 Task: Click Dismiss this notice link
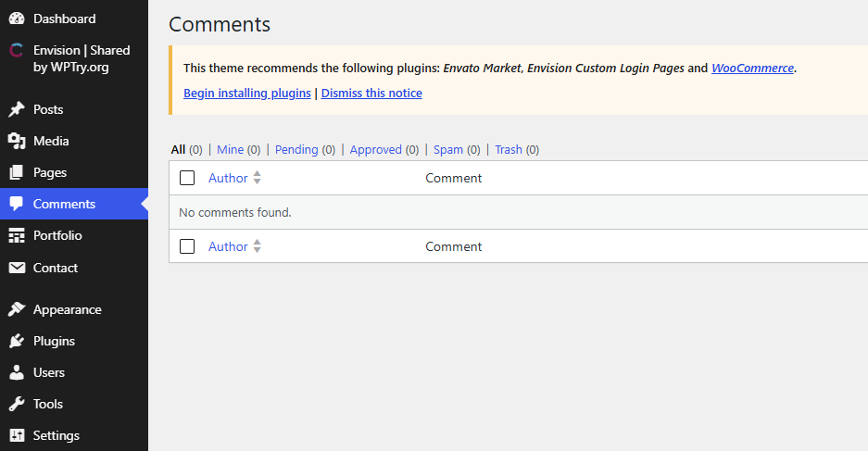371,93
